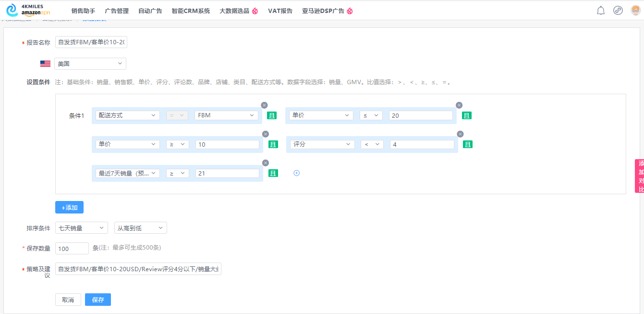Click the link icon beside notifications
This screenshot has height=314, width=644.
(x=618, y=10)
